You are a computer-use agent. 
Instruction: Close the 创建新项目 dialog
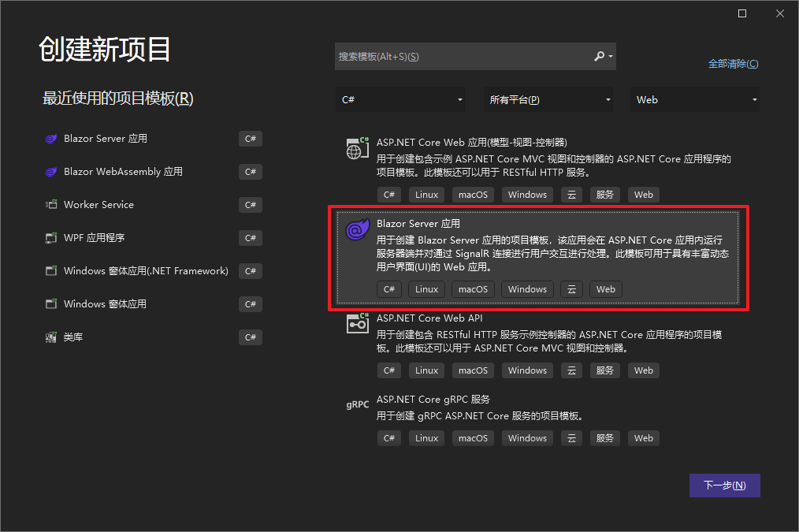tap(780, 13)
